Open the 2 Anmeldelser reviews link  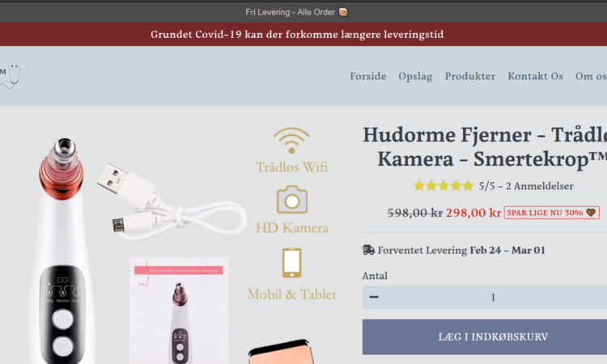[x=540, y=186]
